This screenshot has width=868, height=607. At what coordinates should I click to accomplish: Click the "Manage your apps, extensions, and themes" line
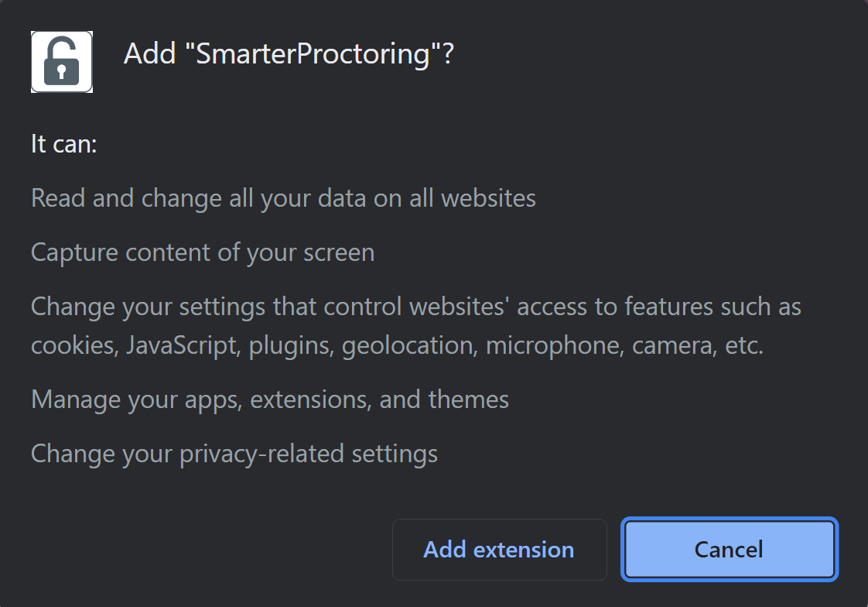[269, 400]
